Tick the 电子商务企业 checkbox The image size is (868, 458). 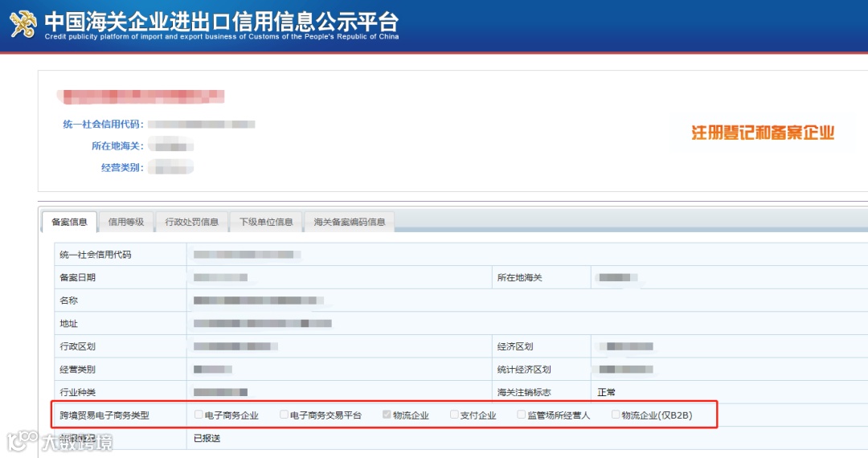pyautogui.click(x=199, y=415)
